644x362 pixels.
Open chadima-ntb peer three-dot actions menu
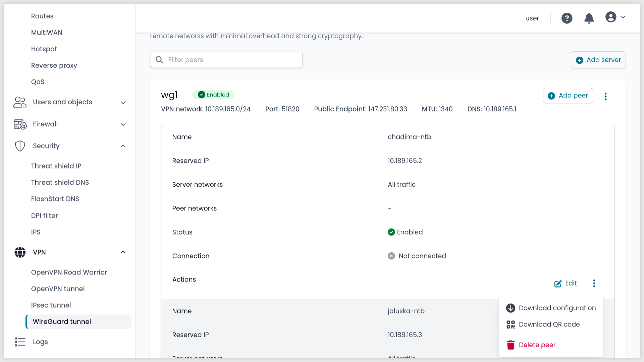pyautogui.click(x=594, y=284)
